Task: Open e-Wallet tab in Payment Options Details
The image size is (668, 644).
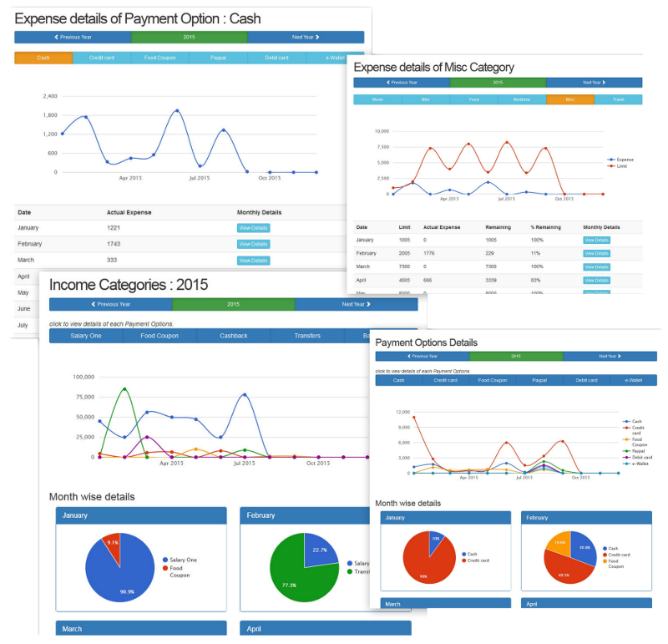Action: click(634, 380)
